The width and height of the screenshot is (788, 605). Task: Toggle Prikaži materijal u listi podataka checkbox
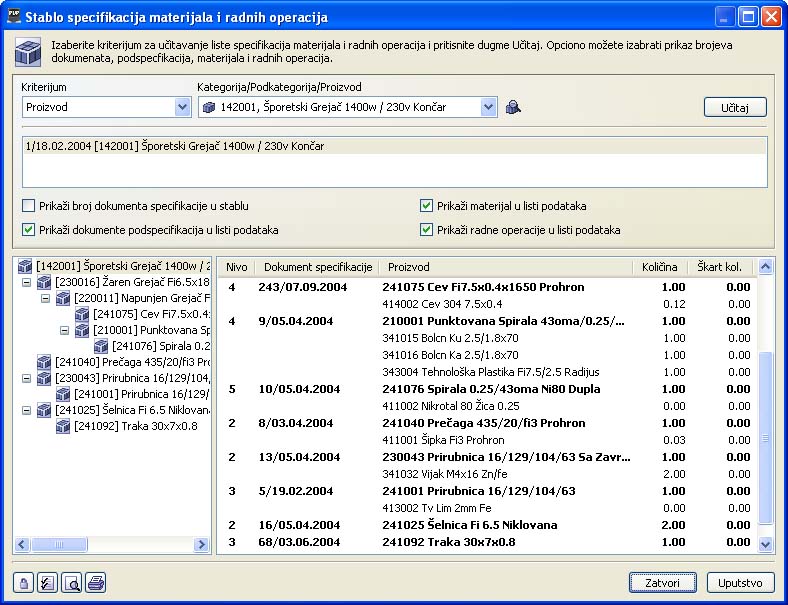(427, 206)
